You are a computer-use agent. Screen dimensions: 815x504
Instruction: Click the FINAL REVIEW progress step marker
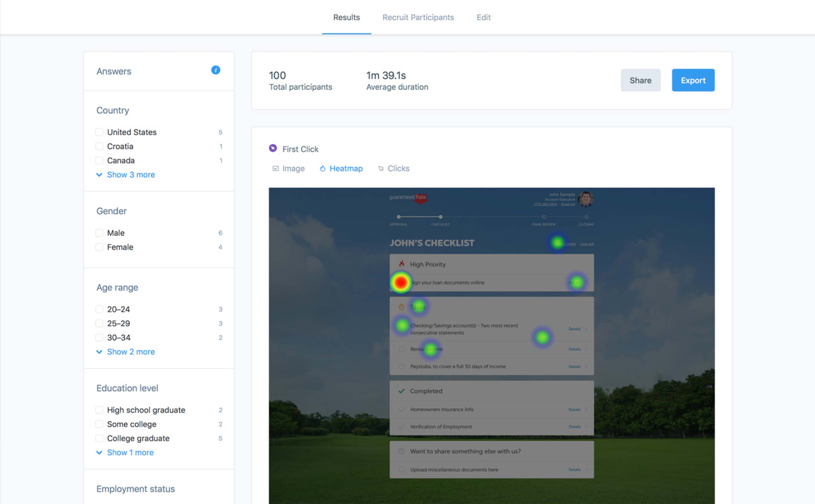click(x=544, y=217)
